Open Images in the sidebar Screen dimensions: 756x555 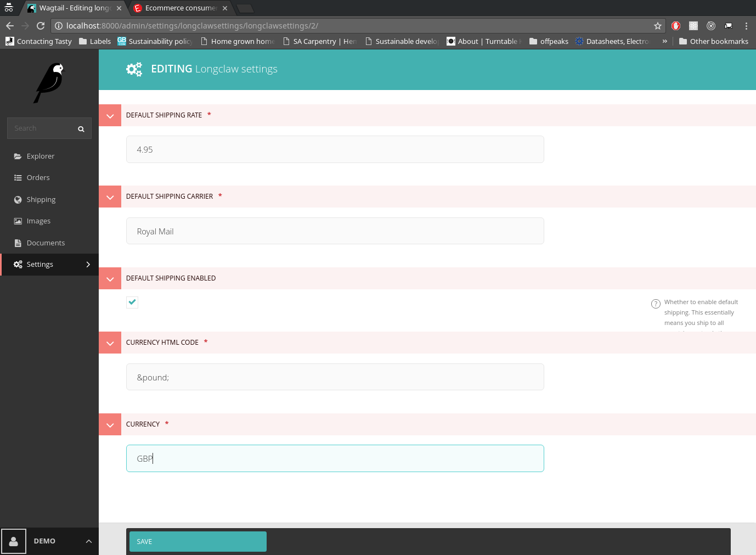49,221
